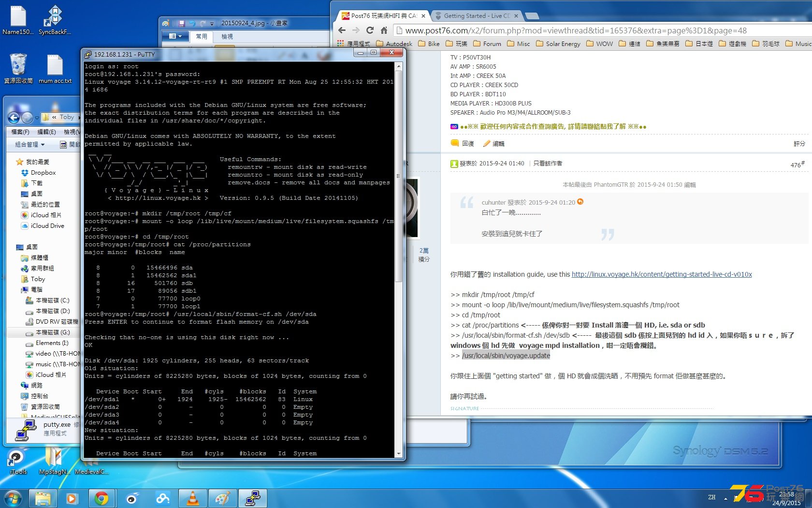Click the Windows Start orb
Viewport: 812px width, 508px height.
click(x=13, y=498)
